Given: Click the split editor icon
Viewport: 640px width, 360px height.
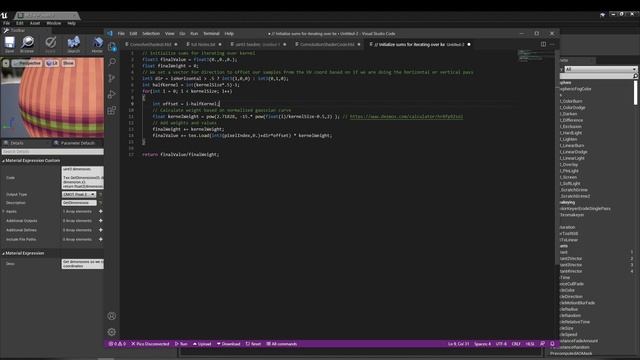Looking at the screenshot, I should pos(543,44).
